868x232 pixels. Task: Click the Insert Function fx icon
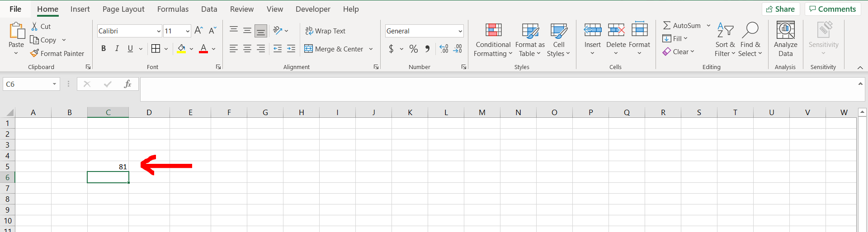[127, 84]
